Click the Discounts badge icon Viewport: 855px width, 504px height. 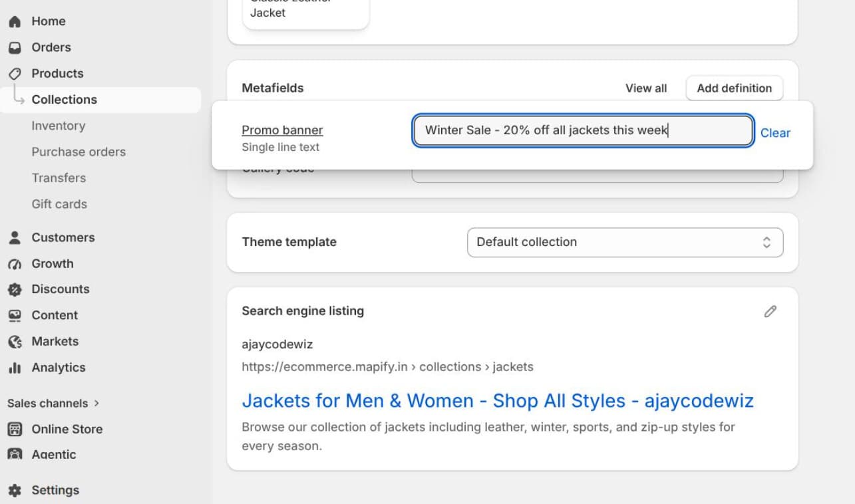click(15, 289)
